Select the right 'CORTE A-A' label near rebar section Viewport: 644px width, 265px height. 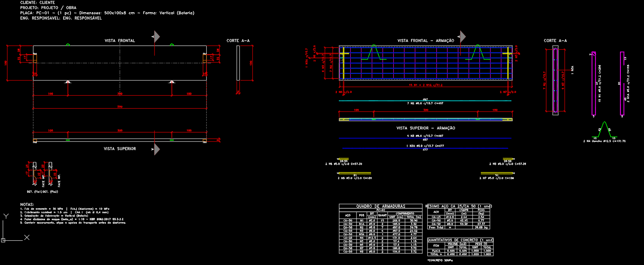555,40
